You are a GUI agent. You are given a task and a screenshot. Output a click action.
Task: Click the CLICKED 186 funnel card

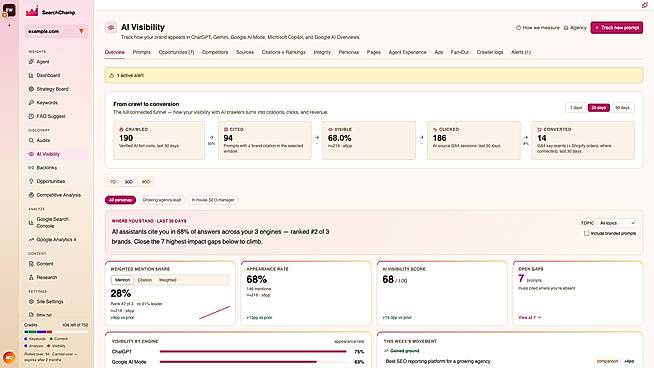(x=473, y=140)
